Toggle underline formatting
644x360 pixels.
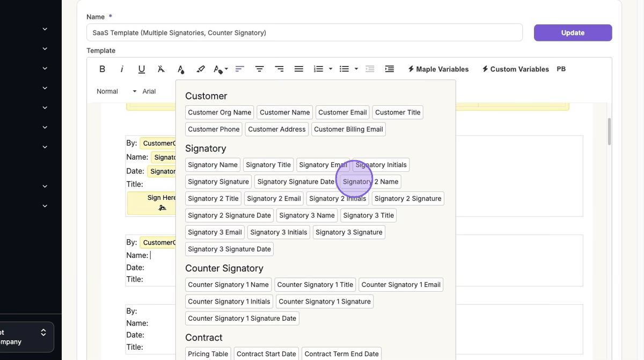click(x=142, y=69)
